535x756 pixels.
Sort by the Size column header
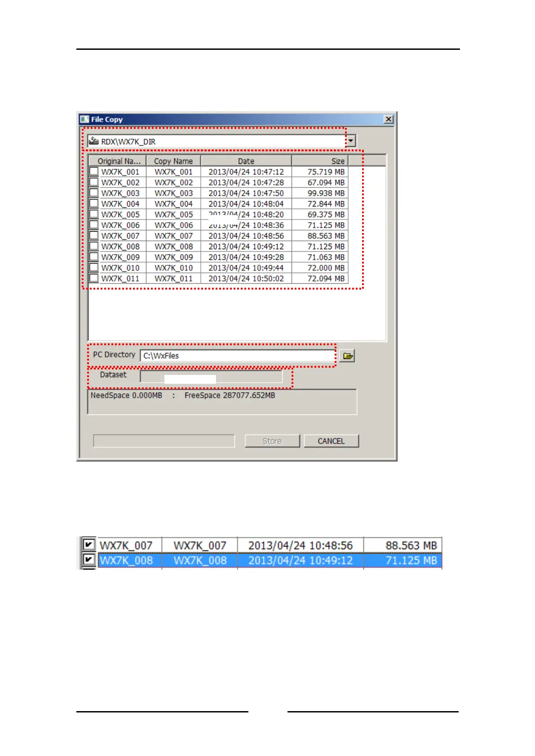[x=320, y=161]
